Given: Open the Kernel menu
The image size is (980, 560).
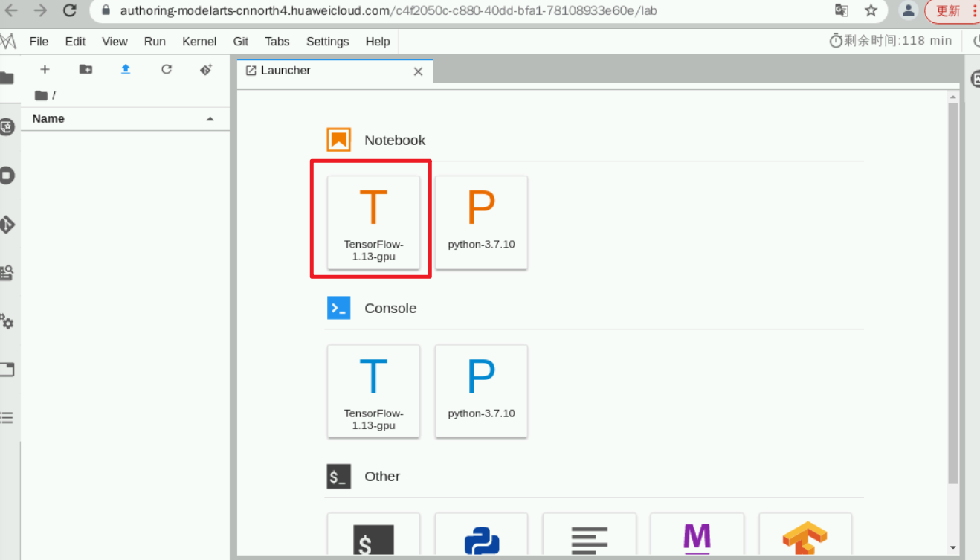Looking at the screenshot, I should 199,42.
